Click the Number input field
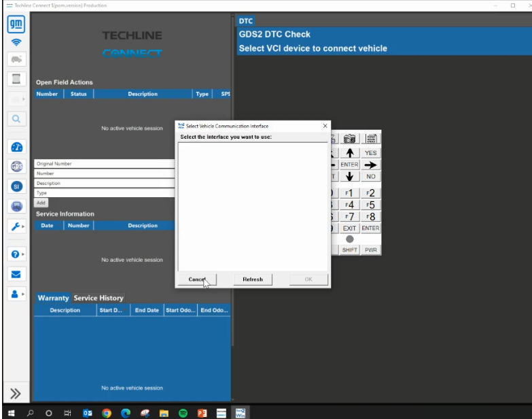This screenshot has height=419, width=532. point(105,173)
